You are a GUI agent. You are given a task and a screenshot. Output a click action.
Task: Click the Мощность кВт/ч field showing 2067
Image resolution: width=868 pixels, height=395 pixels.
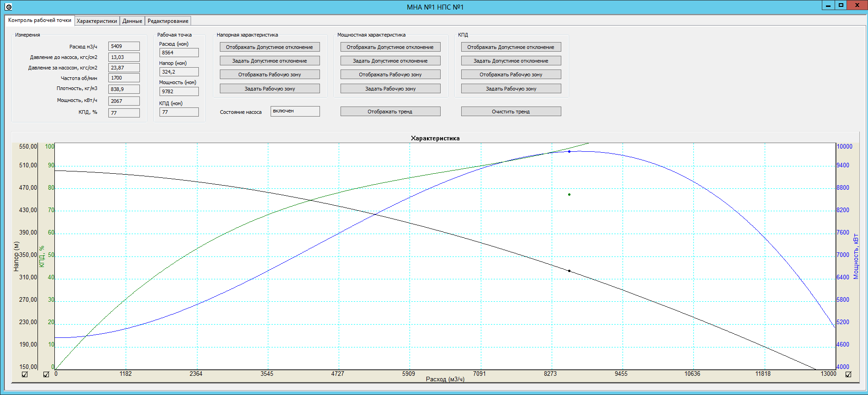[124, 101]
